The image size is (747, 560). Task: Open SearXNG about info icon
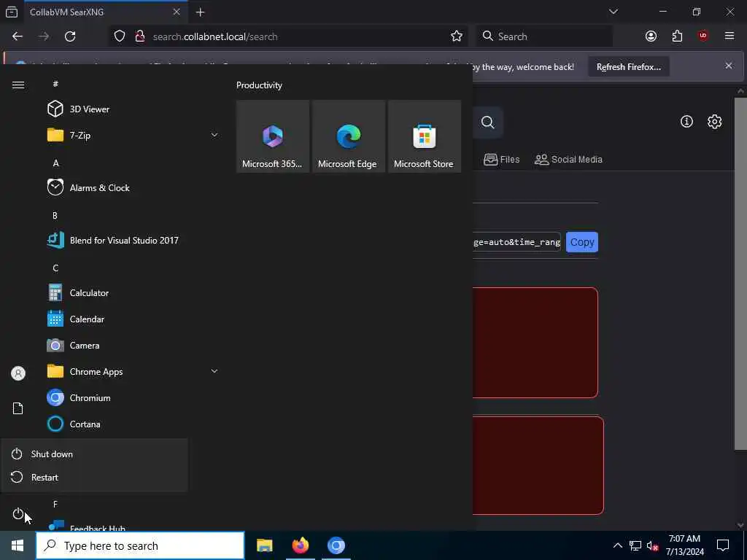(686, 122)
